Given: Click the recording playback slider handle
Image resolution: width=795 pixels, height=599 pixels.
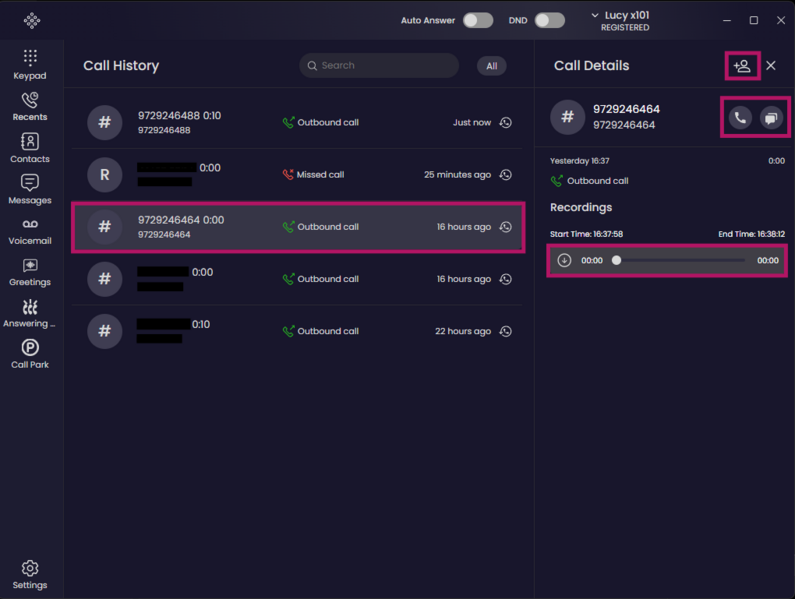Looking at the screenshot, I should point(616,260).
